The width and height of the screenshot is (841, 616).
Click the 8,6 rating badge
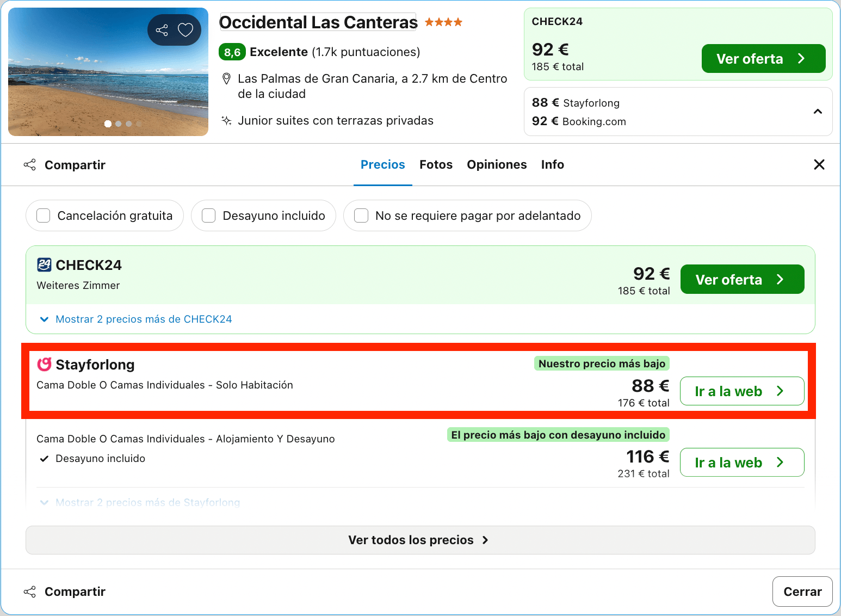click(232, 52)
